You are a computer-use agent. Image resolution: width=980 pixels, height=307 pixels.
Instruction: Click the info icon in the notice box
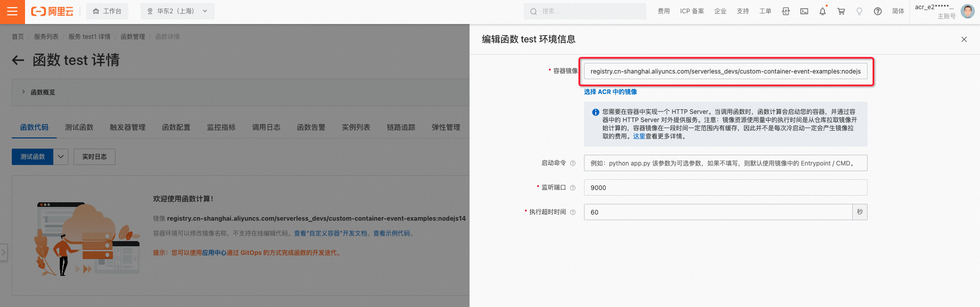[x=596, y=112]
